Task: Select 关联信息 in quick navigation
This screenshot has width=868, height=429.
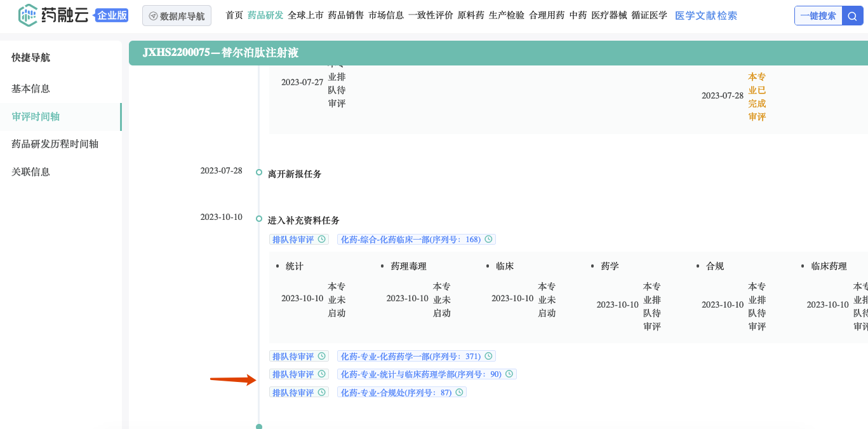Action: pyautogui.click(x=30, y=172)
